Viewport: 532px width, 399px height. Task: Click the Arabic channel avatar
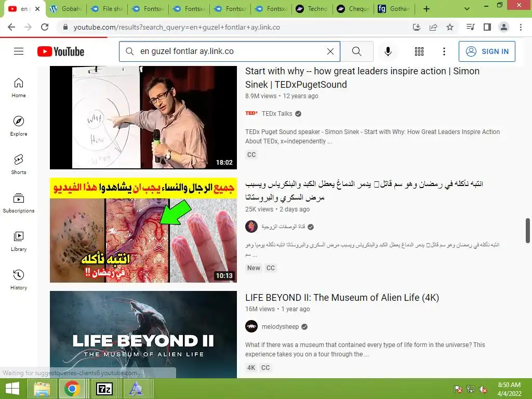pos(251,227)
